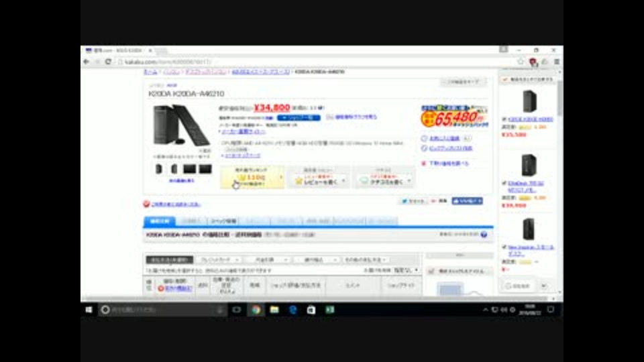Click the Chrome forward arrow
Image resolution: width=644 pixels, height=362 pixels.
click(97, 62)
